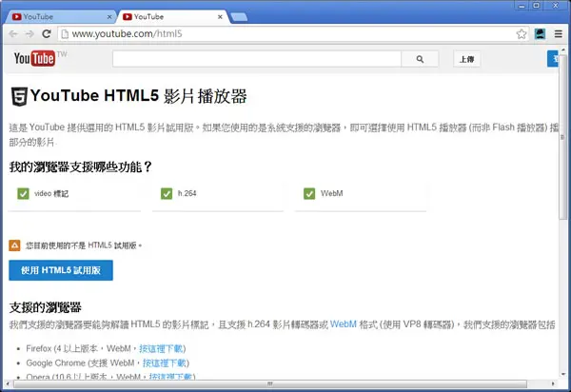Click the Firefox 按這裡下載 link
The width and height of the screenshot is (571, 392).
click(x=161, y=348)
